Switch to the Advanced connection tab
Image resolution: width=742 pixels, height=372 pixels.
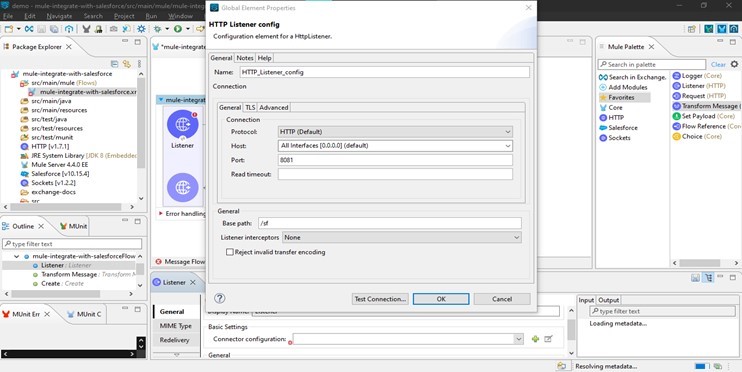click(274, 107)
